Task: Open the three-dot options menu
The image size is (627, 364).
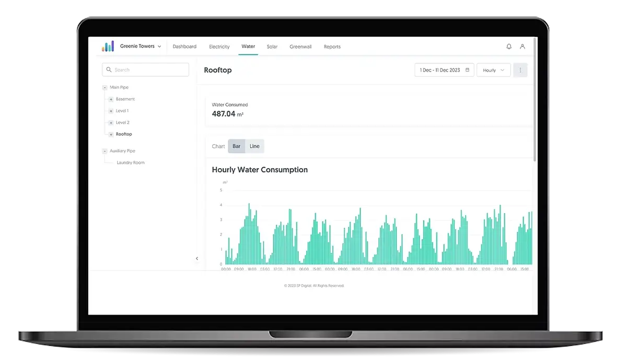Action: coord(520,69)
